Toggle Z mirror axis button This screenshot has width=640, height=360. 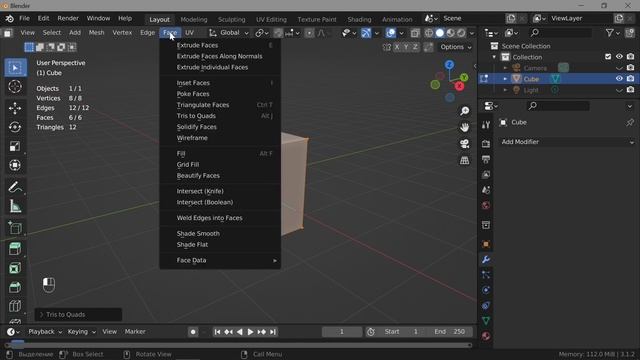(x=415, y=47)
